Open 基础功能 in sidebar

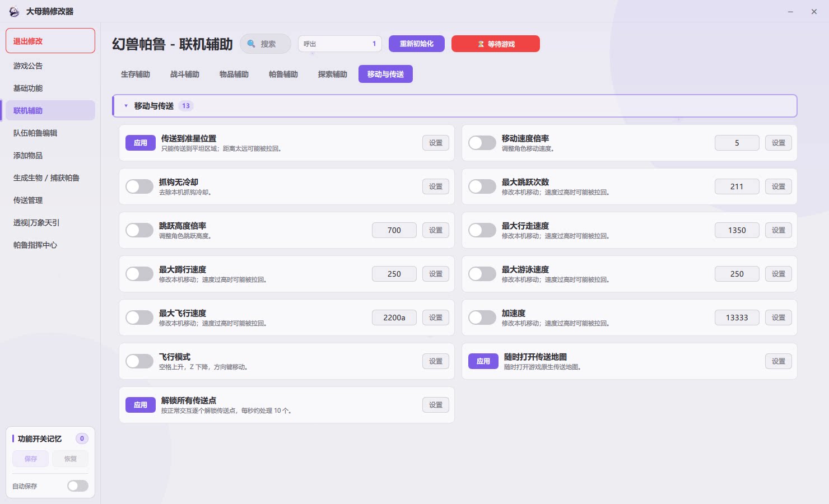(50, 88)
